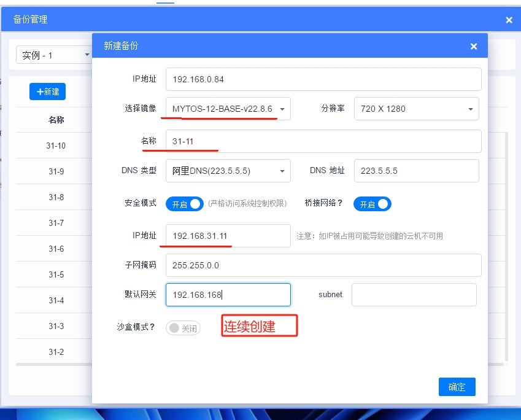Enable the 沙盒模式 switch

pos(183,328)
